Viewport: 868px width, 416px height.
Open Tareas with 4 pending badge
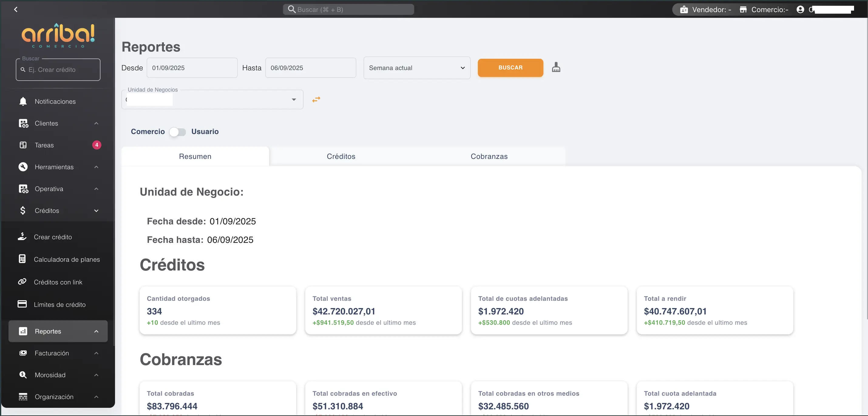pos(44,145)
